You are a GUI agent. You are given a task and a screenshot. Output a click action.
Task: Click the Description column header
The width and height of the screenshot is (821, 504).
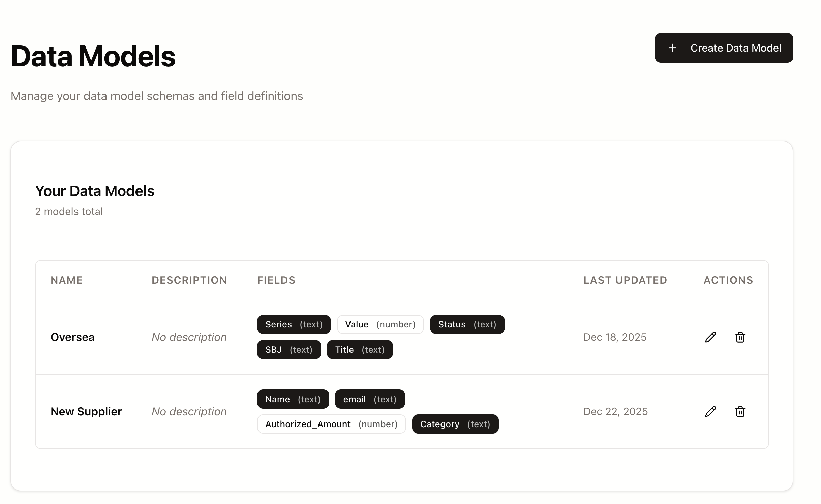click(189, 280)
